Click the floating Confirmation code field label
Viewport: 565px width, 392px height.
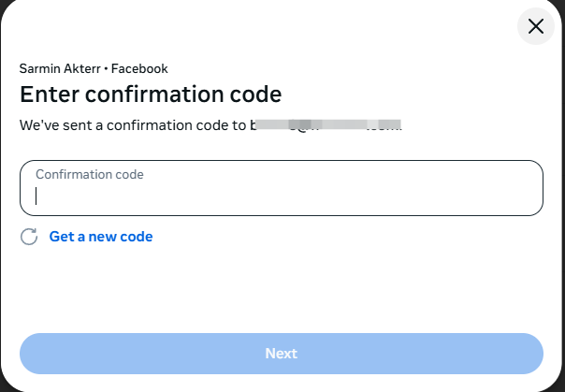(90, 174)
